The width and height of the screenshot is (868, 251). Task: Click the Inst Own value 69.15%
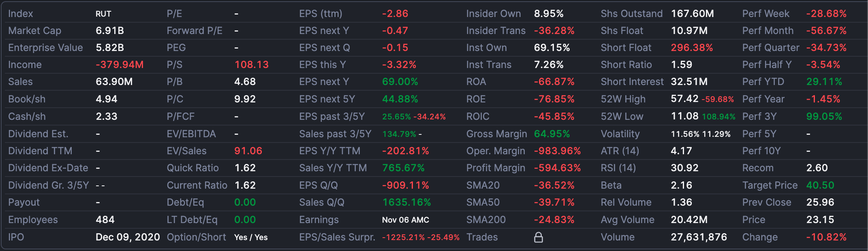[x=552, y=48]
